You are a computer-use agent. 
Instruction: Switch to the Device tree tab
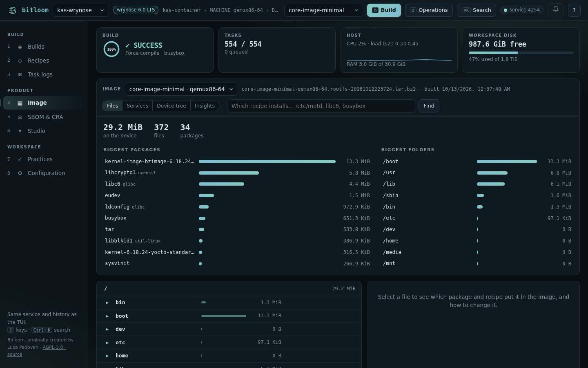click(x=171, y=106)
